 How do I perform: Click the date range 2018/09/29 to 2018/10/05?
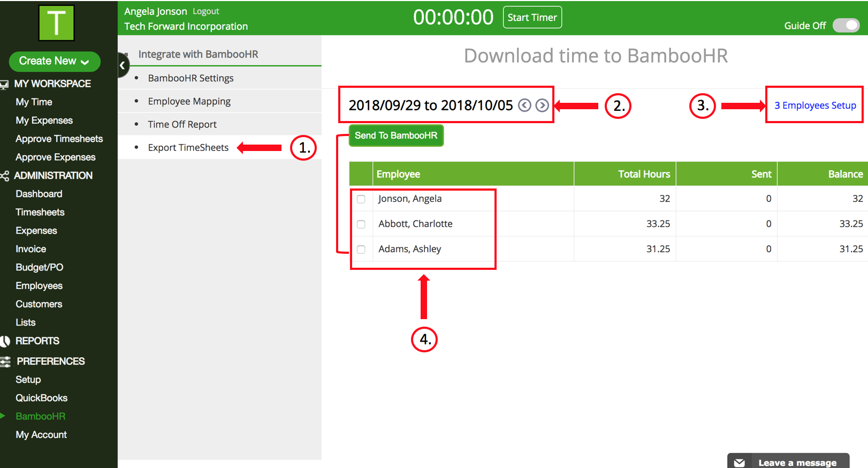tap(431, 105)
